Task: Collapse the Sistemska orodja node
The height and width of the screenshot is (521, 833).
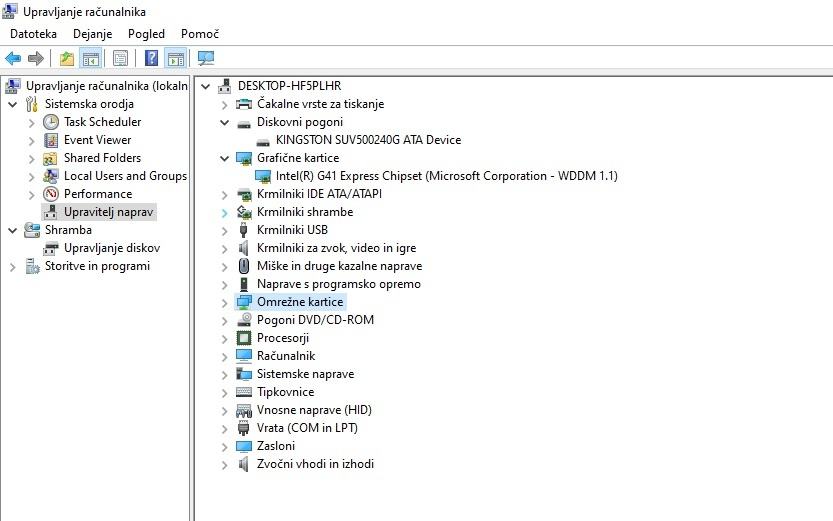Action: coord(13,105)
